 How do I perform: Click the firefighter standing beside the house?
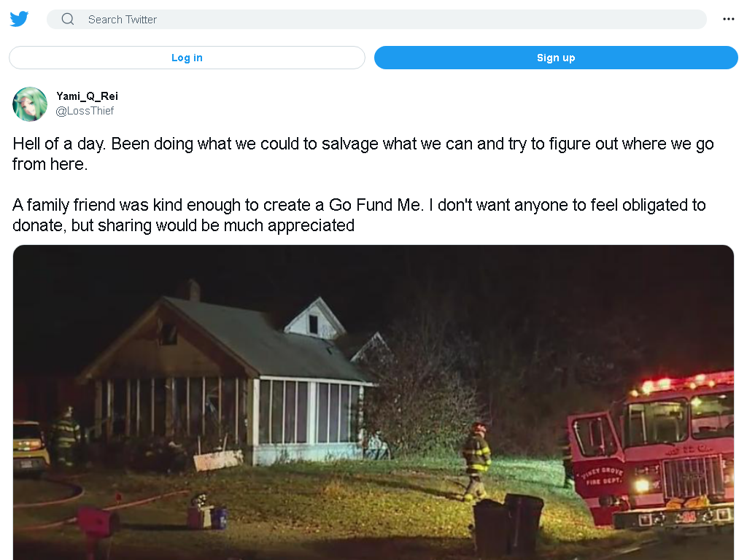(66, 436)
